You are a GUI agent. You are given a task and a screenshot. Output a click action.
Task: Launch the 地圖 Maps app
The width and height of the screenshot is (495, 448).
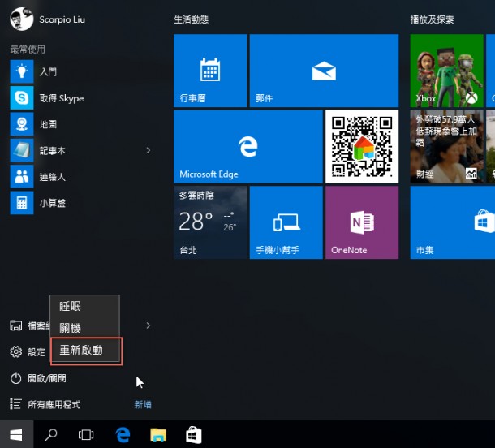(x=21, y=124)
